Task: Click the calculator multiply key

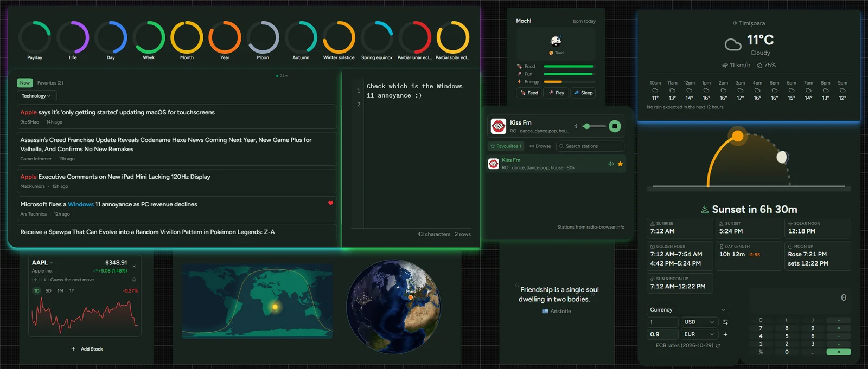Action: click(839, 328)
